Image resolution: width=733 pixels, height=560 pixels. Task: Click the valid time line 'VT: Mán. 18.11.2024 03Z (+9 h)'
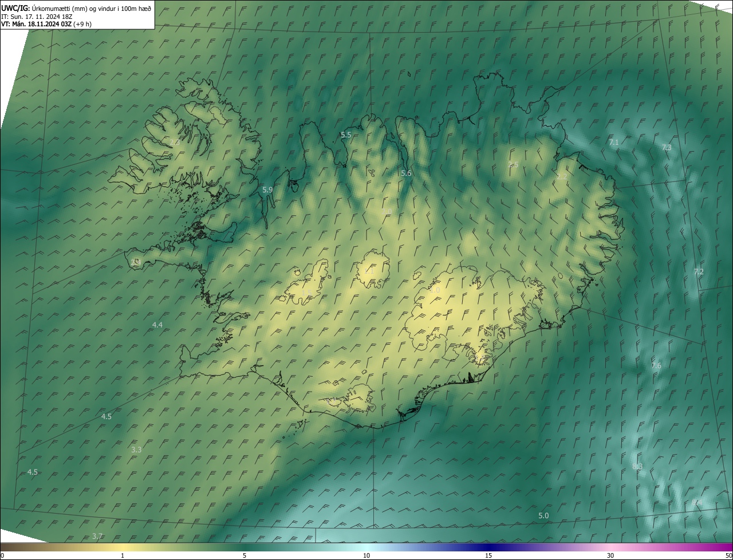tap(46, 24)
